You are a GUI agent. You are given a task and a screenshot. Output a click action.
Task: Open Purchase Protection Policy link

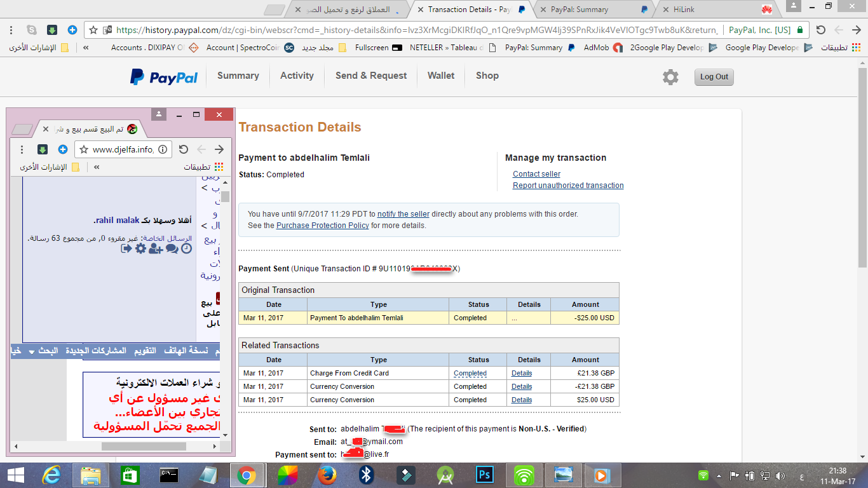point(323,226)
